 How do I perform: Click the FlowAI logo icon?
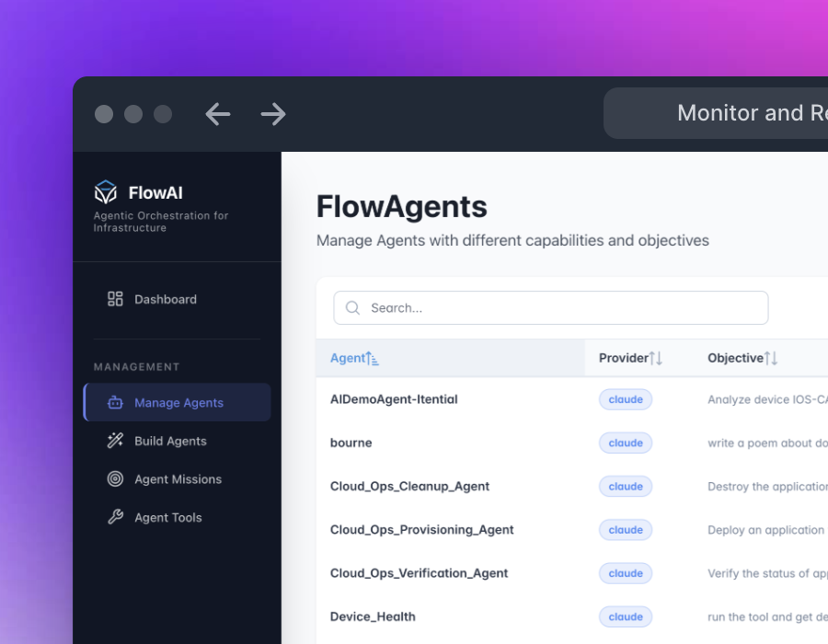click(106, 192)
